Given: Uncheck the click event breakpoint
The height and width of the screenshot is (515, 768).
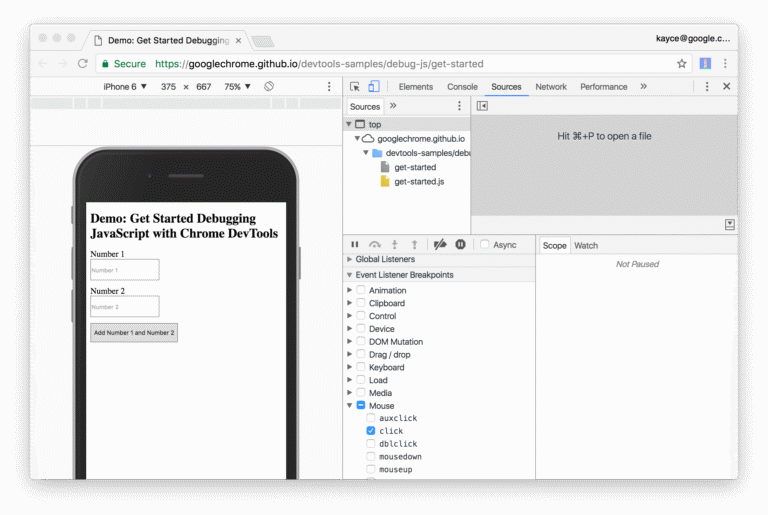Looking at the screenshot, I should point(371,431).
